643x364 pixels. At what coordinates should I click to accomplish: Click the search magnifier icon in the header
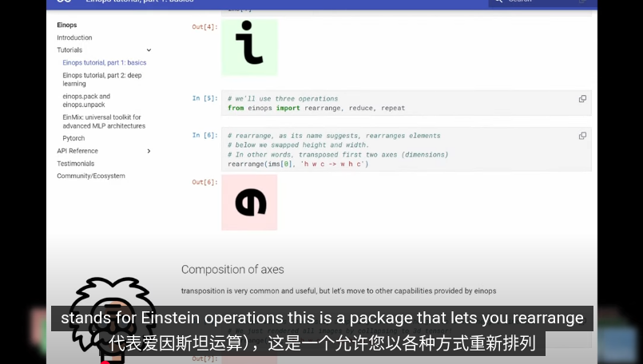click(x=498, y=2)
